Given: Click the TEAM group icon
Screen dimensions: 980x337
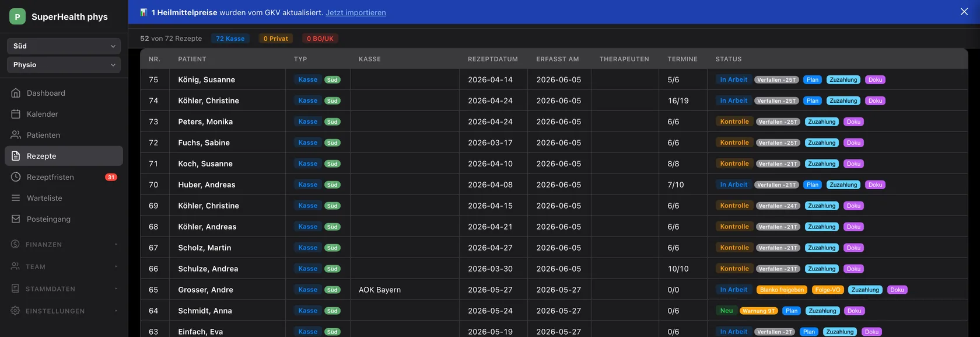Looking at the screenshot, I should tap(15, 266).
